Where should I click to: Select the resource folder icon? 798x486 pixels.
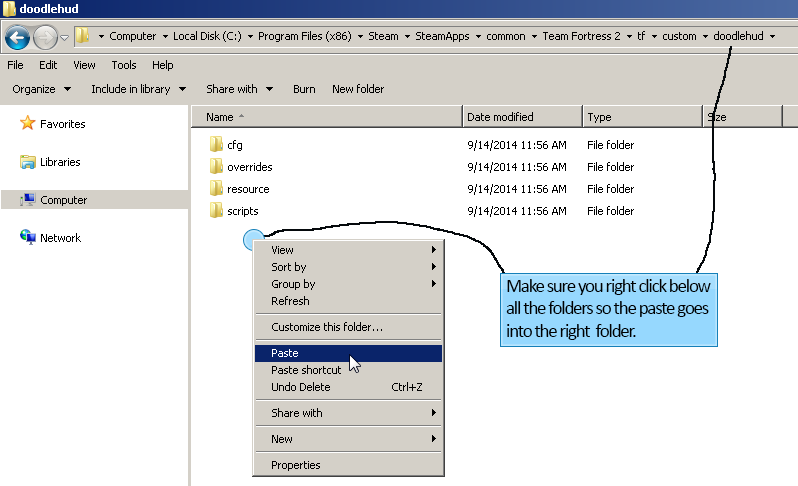pos(216,189)
